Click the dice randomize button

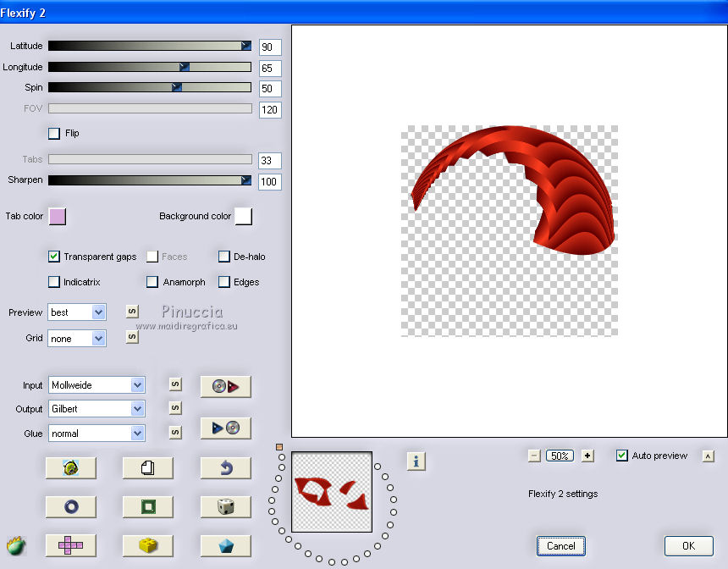(x=226, y=506)
